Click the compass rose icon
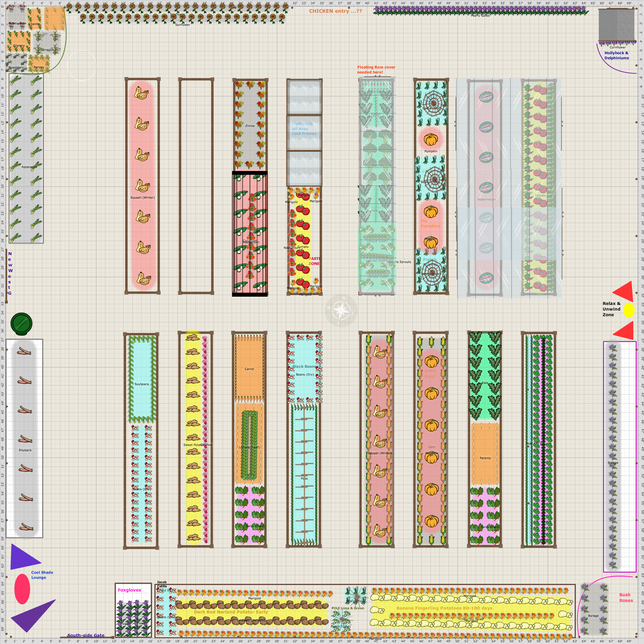The width and height of the screenshot is (644, 644). [341, 311]
